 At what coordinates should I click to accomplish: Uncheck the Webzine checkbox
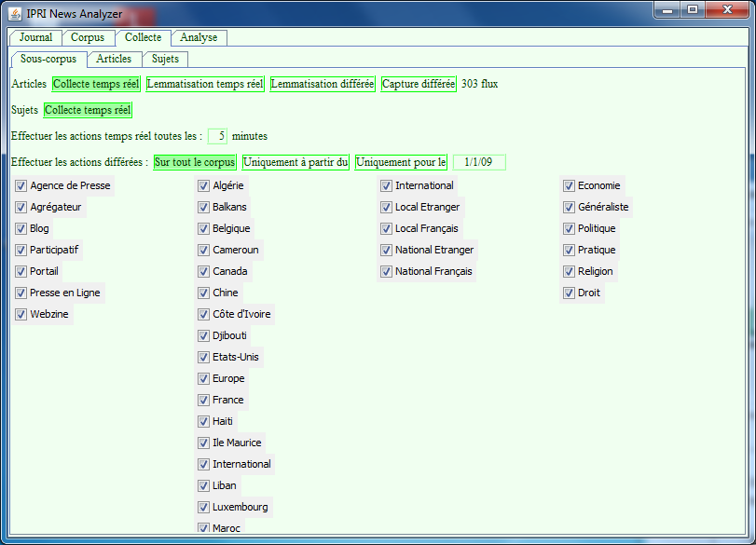[x=21, y=314]
